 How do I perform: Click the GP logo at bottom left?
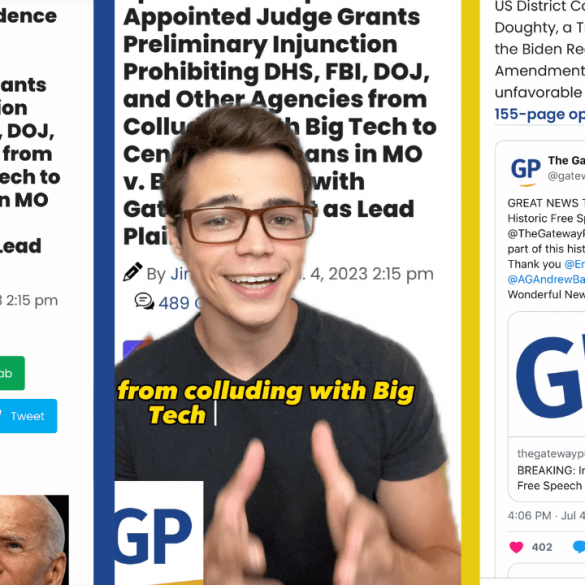[159, 533]
